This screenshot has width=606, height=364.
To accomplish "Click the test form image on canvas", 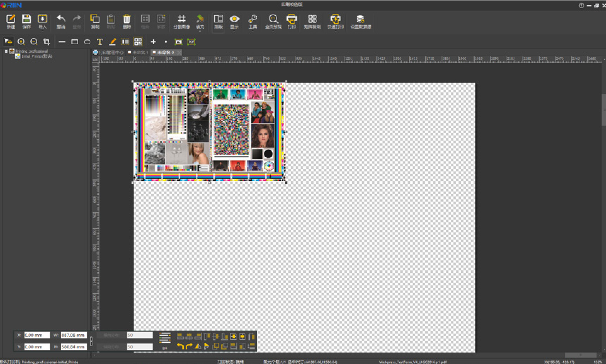I will click(209, 132).
